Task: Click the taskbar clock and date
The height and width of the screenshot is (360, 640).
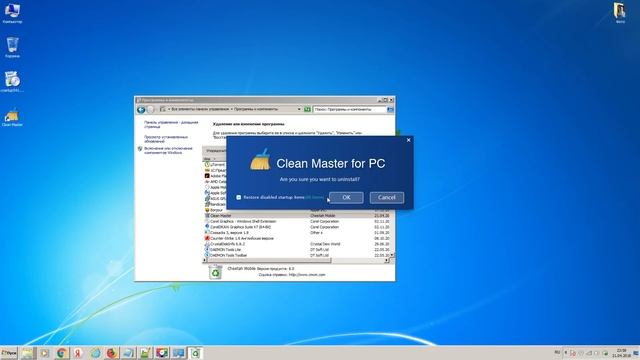Action: [622, 353]
